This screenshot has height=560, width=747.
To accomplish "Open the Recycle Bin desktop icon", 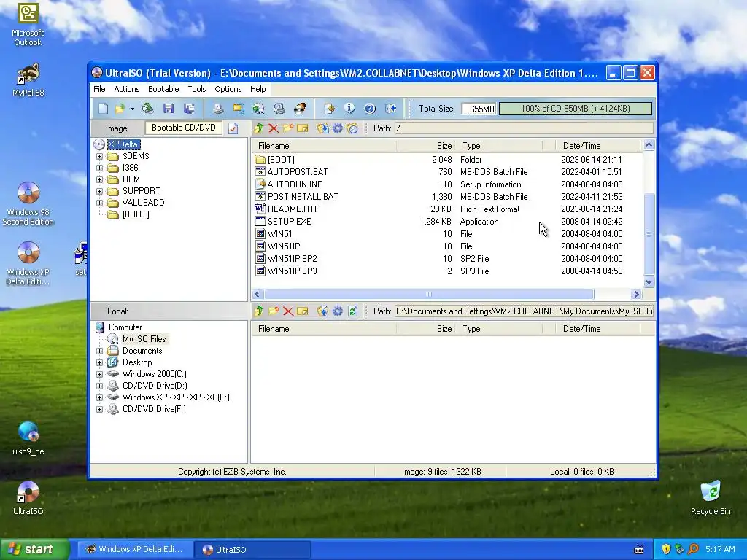I will coord(711,498).
